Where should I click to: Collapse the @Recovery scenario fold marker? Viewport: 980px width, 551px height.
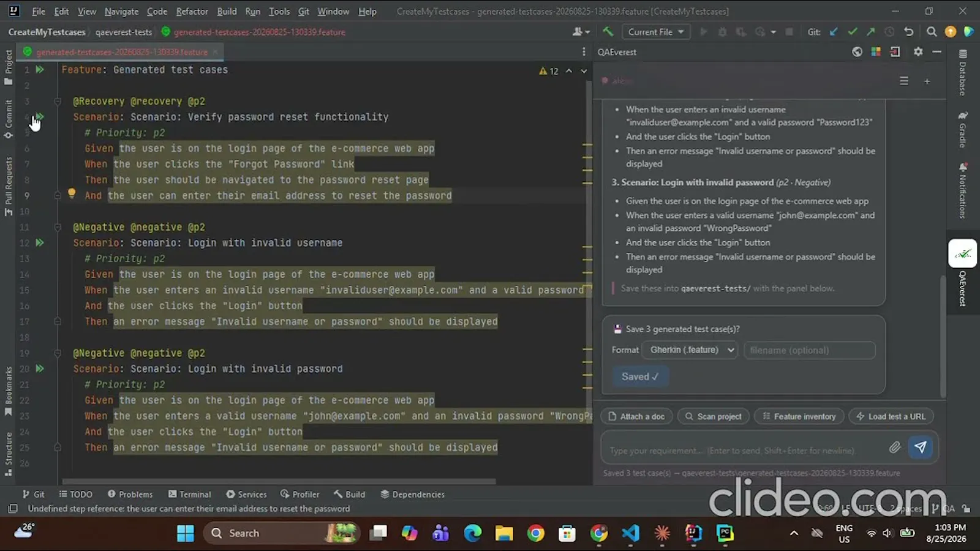pyautogui.click(x=58, y=102)
